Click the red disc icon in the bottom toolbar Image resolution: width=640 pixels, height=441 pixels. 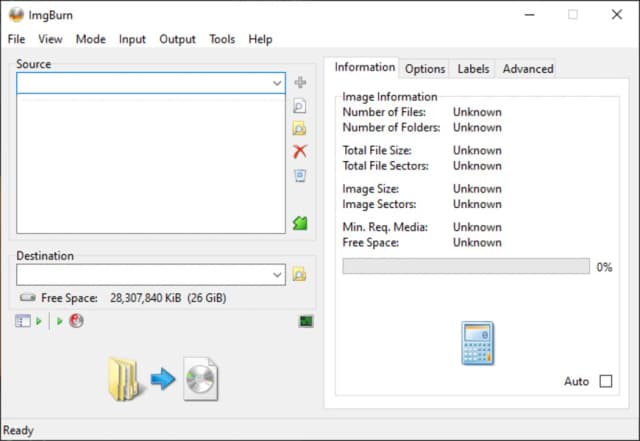[x=76, y=321]
